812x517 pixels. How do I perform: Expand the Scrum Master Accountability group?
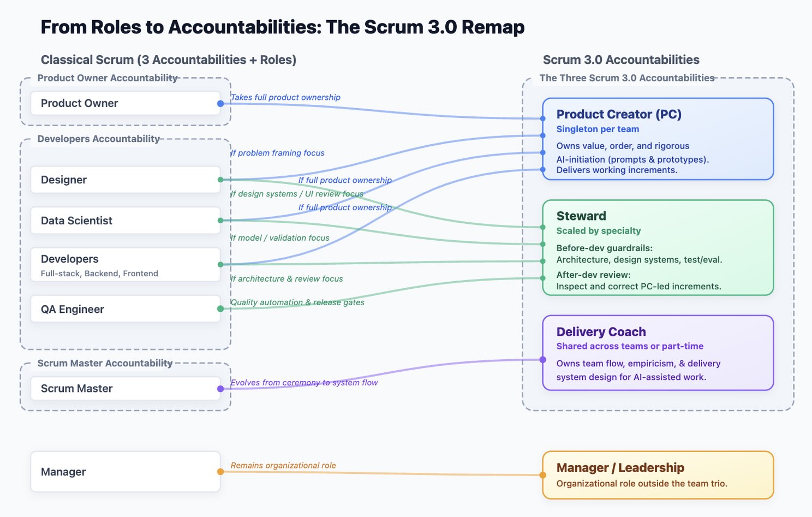[104, 363]
